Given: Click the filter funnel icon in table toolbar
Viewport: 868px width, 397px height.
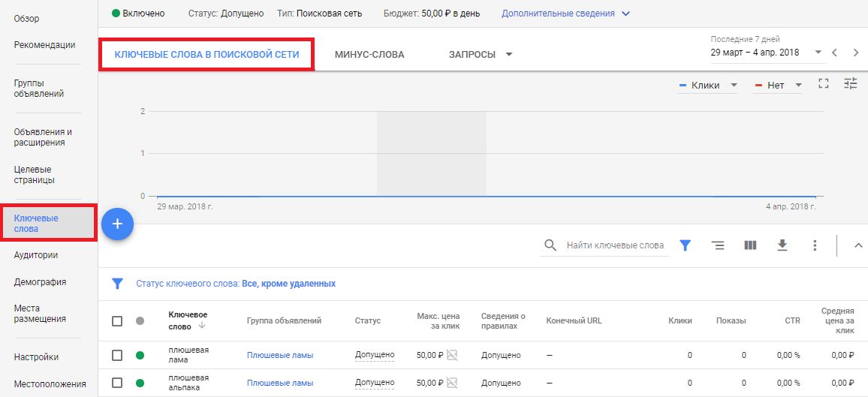Looking at the screenshot, I should click(x=685, y=245).
